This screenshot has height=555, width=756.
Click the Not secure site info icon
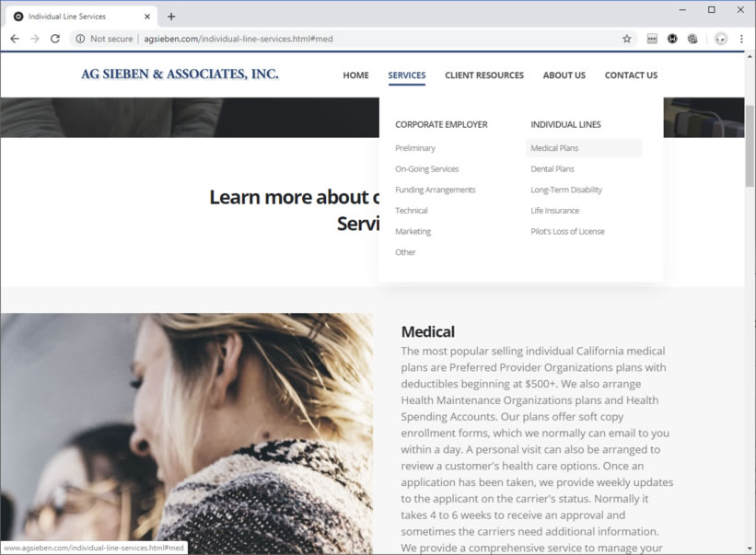[x=81, y=39]
